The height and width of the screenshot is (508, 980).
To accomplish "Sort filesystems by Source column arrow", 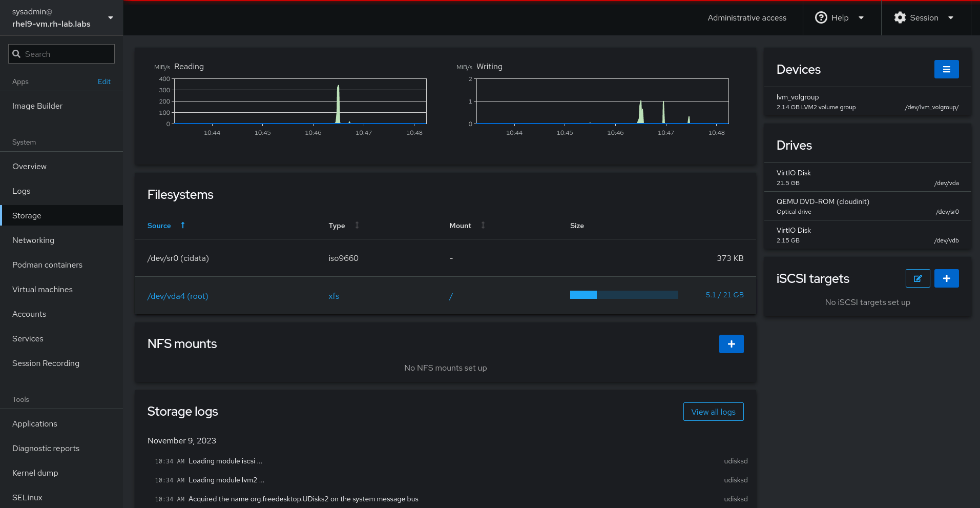I will point(182,226).
